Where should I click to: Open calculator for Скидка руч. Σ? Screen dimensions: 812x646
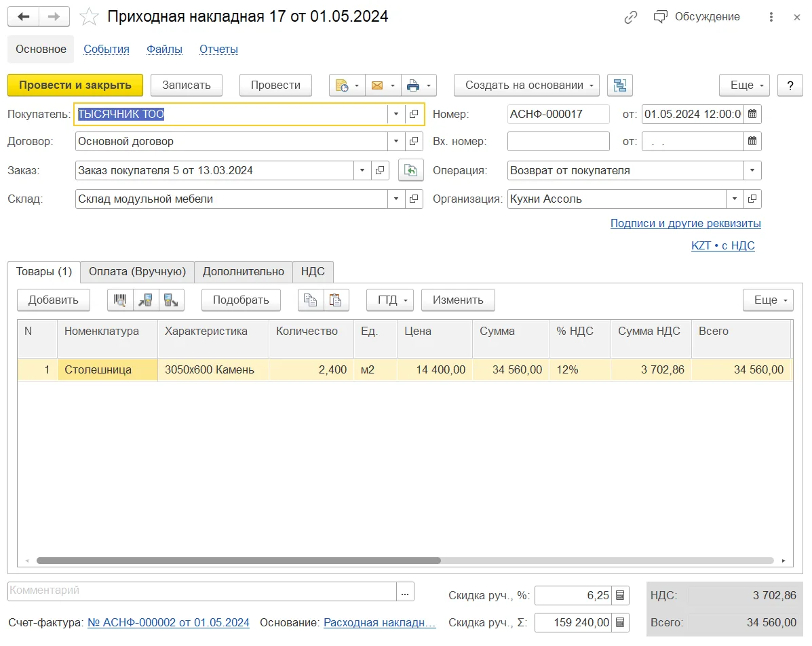(x=620, y=622)
